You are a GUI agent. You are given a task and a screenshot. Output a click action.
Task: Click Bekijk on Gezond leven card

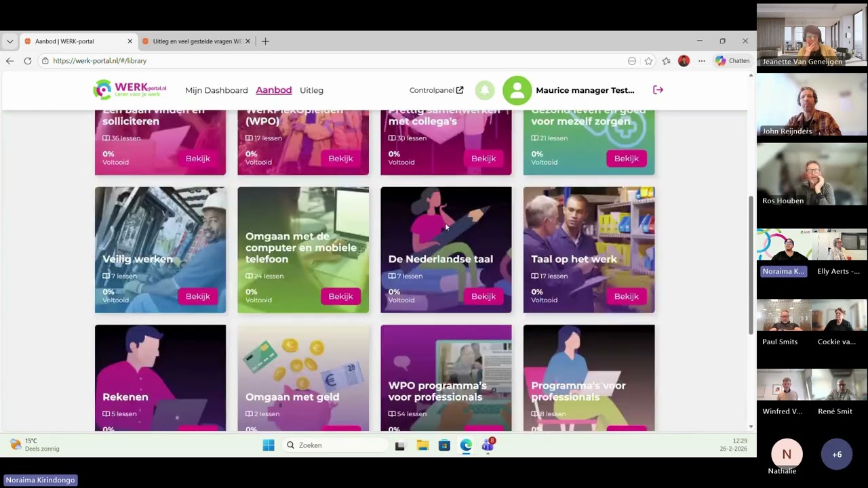tap(627, 159)
